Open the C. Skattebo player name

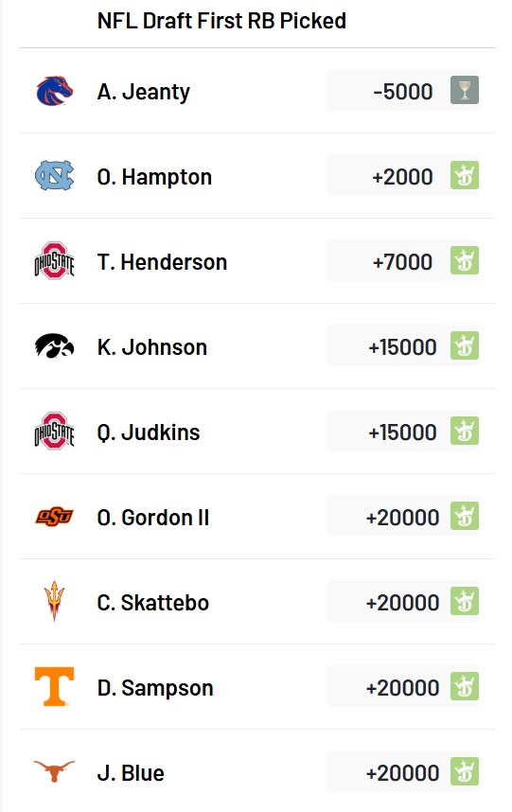point(153,603)
